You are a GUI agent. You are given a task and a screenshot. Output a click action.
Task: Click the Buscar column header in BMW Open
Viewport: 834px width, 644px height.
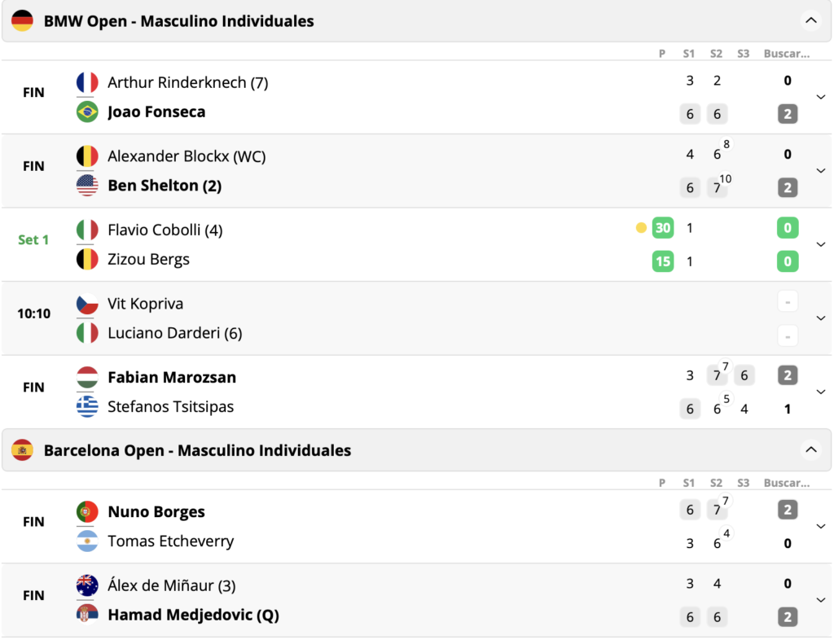786,54
